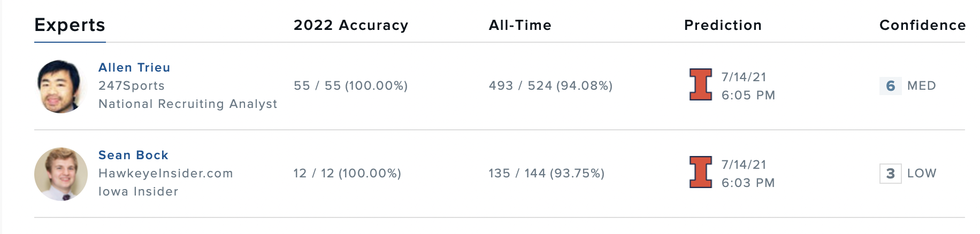Click Sean Bock's 135 / 144 all-time record

click(x=546, y=173)
